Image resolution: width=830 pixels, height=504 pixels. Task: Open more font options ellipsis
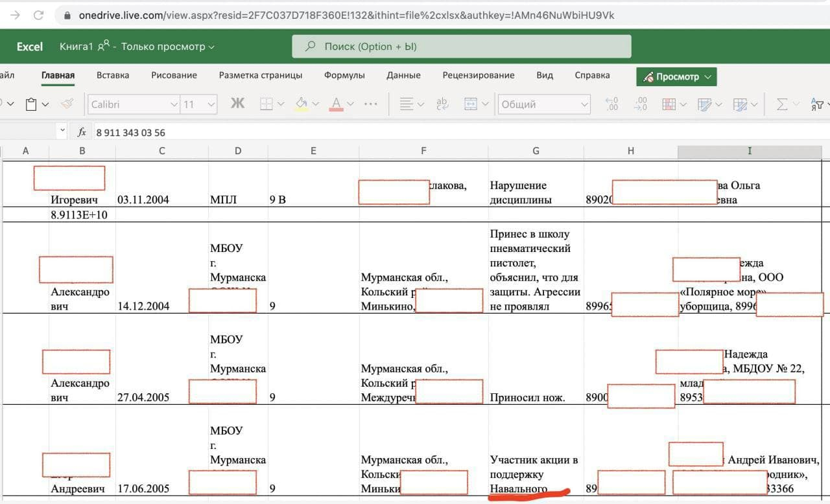coord(371,104)
